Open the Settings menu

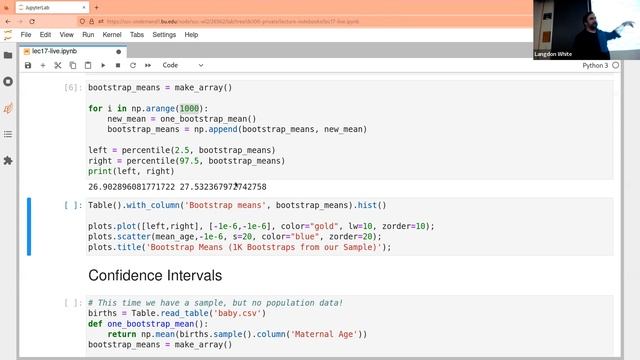pos(164,35)
